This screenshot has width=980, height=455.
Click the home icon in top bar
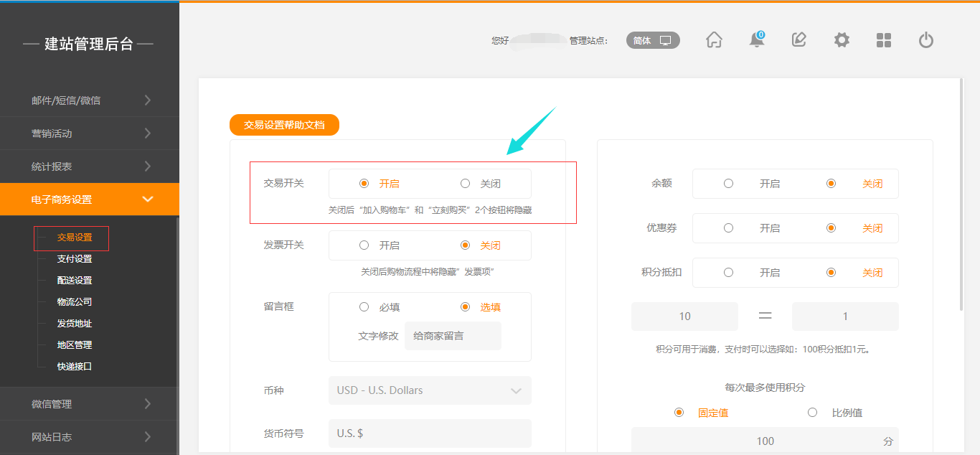click(x=714, y=40)
